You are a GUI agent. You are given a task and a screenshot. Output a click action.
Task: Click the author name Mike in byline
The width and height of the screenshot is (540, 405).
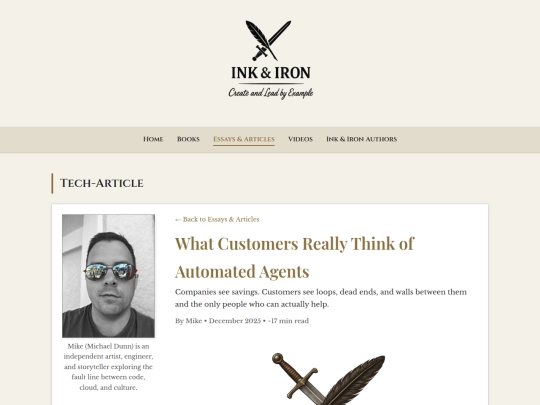[x=194, y=321]
